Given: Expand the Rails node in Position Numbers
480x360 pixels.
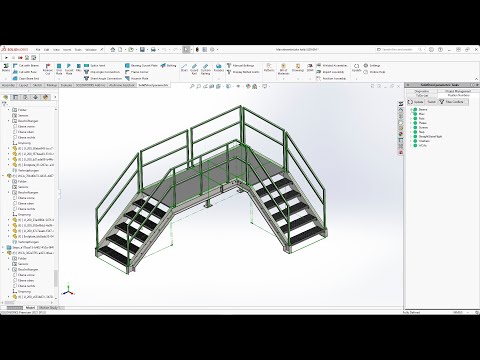Looking at the screenshot, I should click(411, 118).
